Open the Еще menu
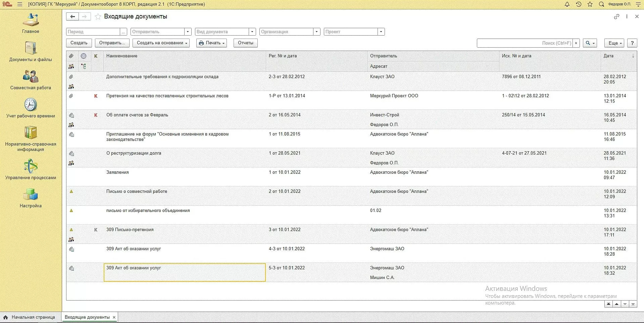 614,43
